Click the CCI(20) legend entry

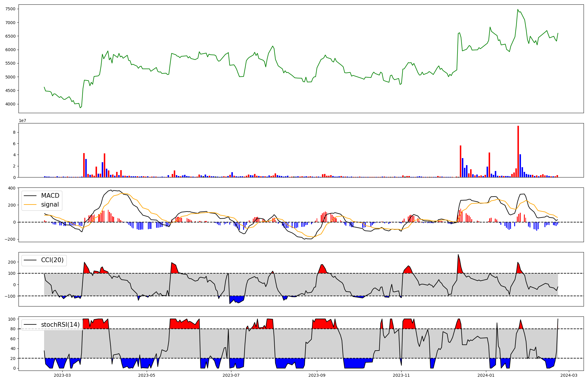52,260
